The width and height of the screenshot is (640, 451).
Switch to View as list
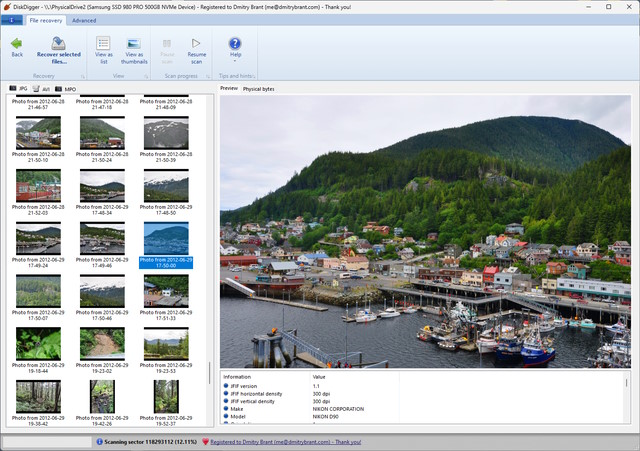tap(103, 44)
